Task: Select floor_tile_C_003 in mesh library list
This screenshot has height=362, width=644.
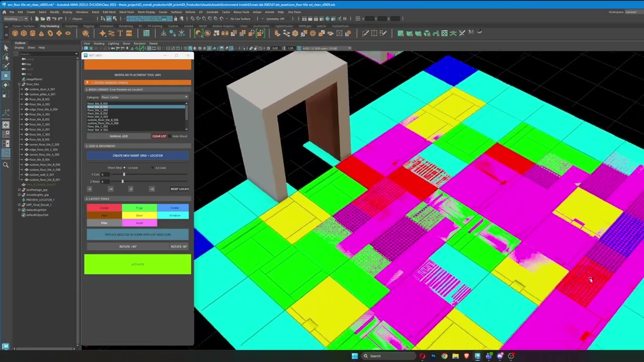Action: click(x=98, y=110)
